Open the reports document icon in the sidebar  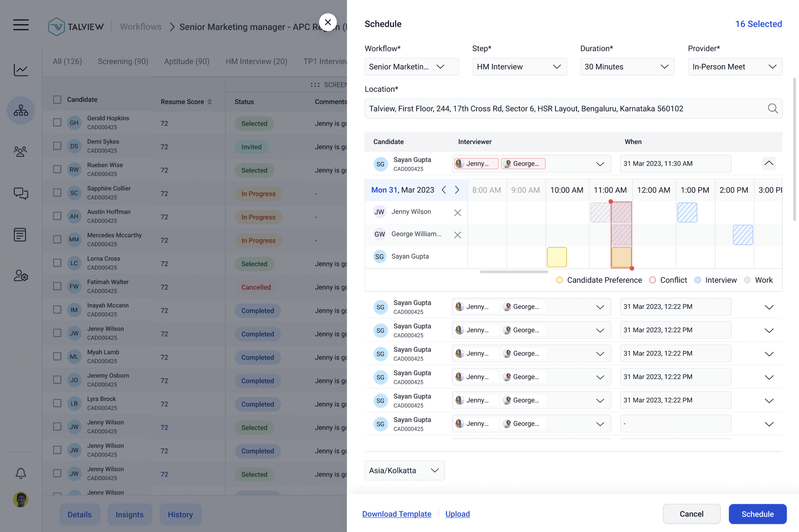tap(21, 235)
